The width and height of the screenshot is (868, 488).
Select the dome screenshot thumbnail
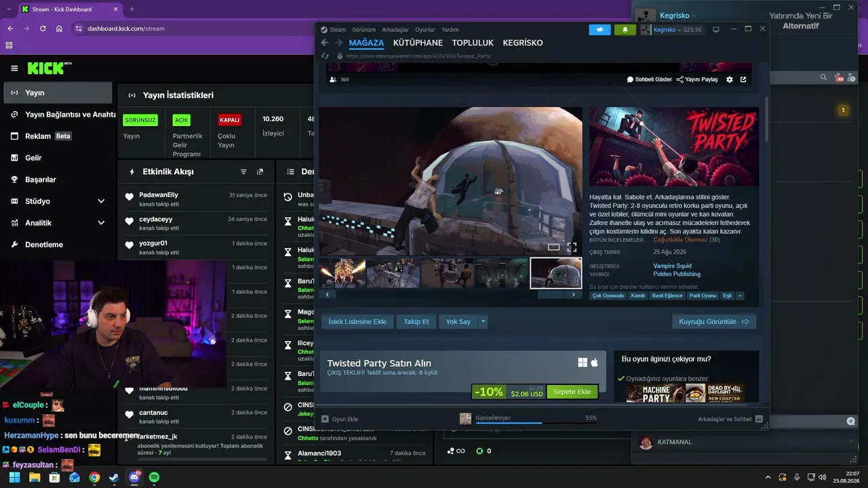pos(556,273)
